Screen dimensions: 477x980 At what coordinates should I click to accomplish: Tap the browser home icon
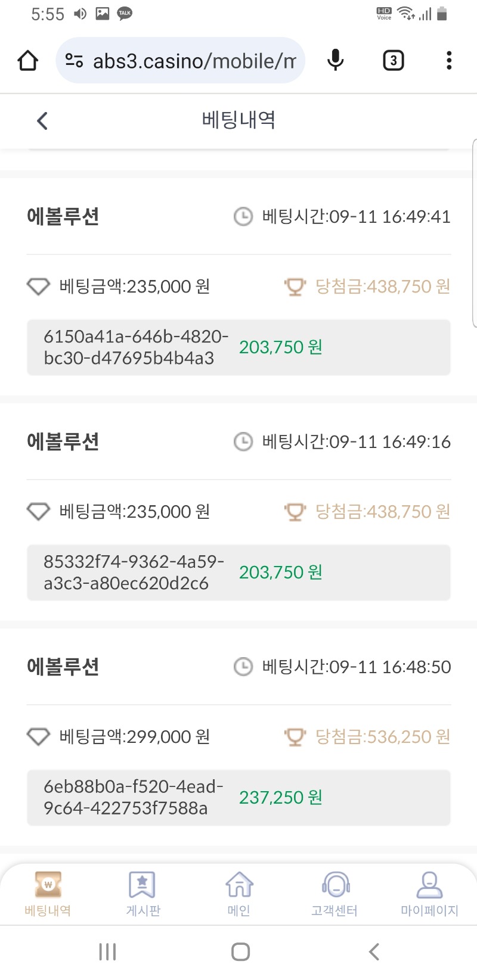pos(28,60)
